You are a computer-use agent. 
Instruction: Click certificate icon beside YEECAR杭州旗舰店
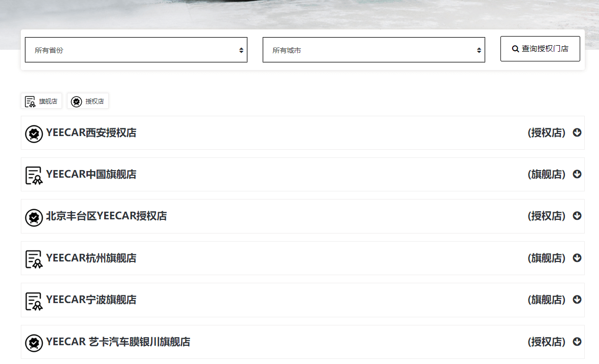34,259
